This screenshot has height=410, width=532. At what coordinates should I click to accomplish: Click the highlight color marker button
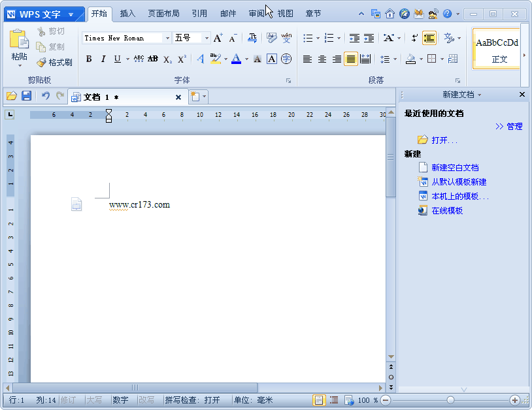[215, 59]
